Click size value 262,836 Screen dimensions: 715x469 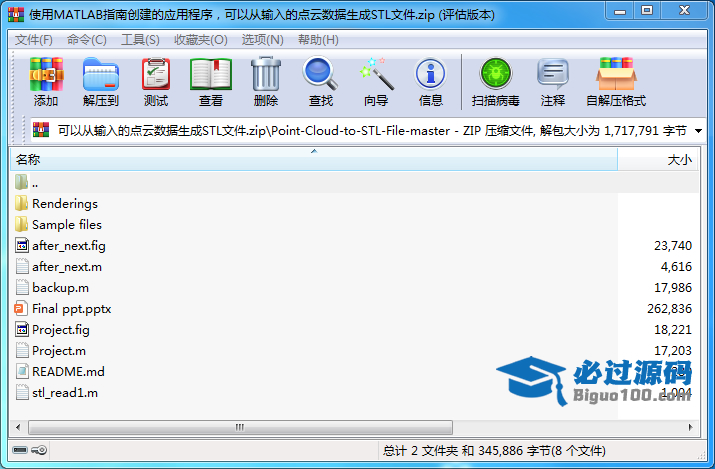pos(669,309)
